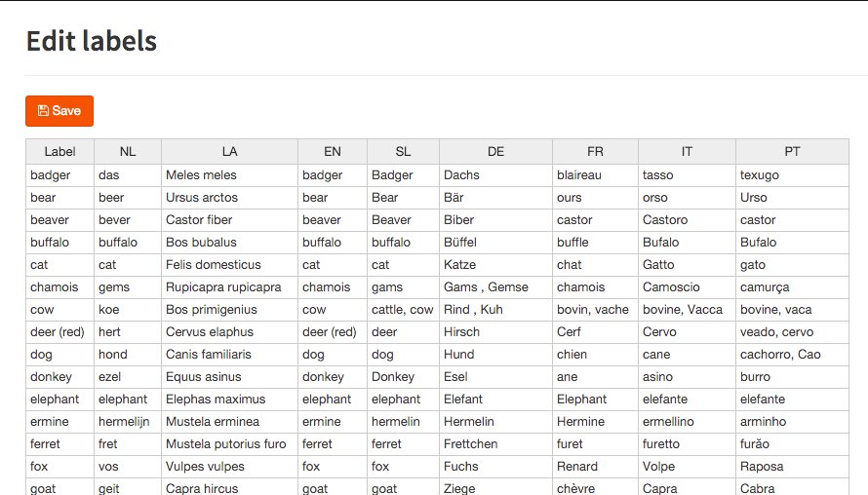The image size is (868, 495).
Task: Edit the French cell 'Renard'
Action: [595, 466]
